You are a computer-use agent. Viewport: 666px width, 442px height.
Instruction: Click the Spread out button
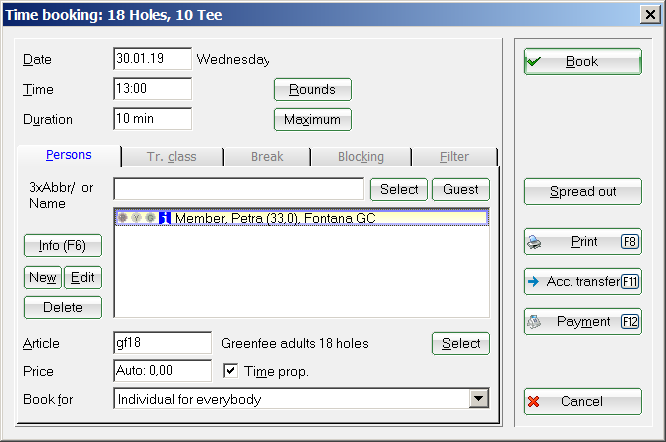coord(583,191)
